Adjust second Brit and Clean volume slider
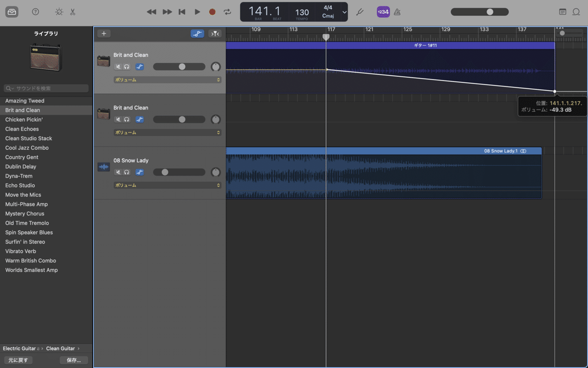 (x=179, y=119)
